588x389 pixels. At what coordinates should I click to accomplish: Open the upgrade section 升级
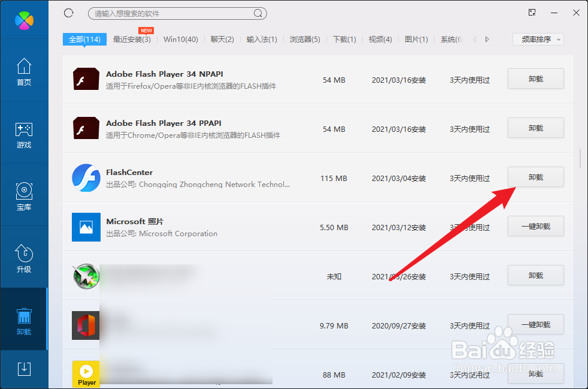click(x=24, y=259)
